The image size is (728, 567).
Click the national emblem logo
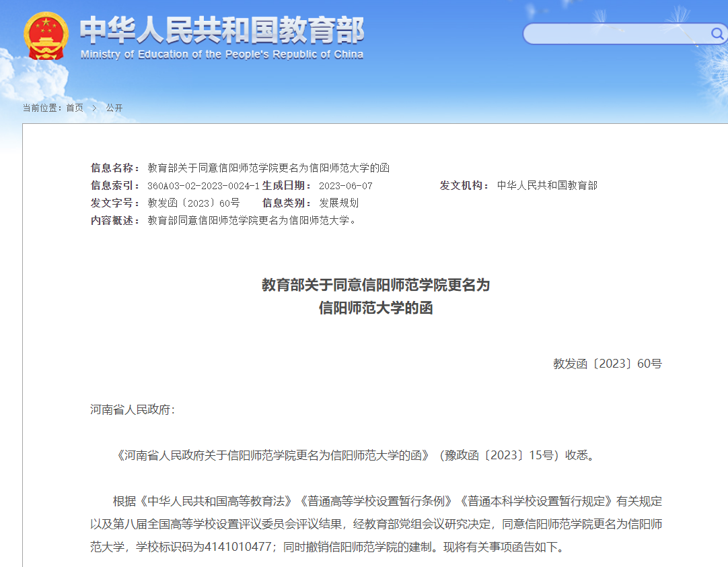tap(46, 37)
